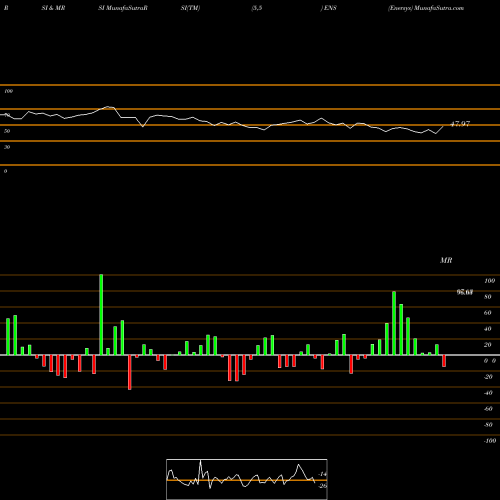500x500 pixels.
Task: Click the mini overview chart thumbnail
Action: 247,479
